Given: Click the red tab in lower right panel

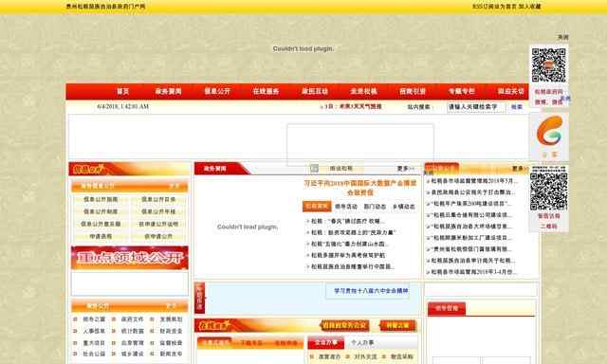Looking at the screenshot, I should click(447, 309).
